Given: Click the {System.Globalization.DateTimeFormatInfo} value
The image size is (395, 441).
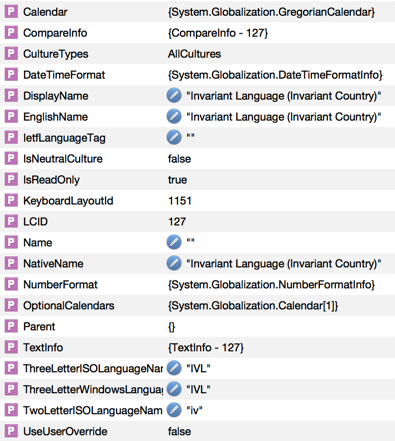Looking at the screenshot, I should [x=275, y=75].
